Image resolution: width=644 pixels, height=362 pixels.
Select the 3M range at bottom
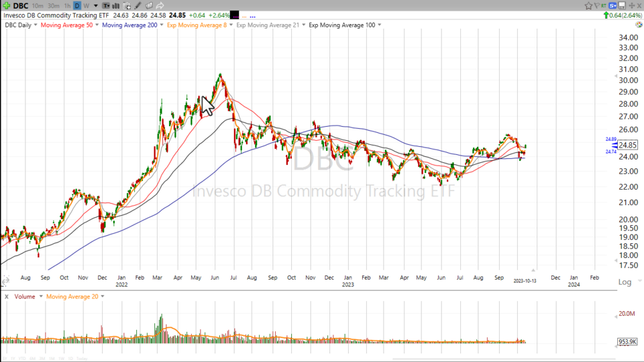(42, 359)
